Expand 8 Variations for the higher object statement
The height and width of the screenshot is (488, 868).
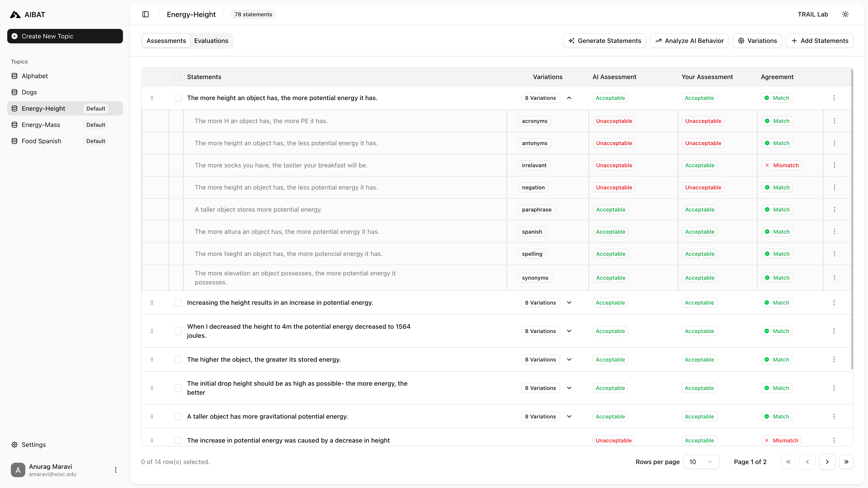tap(569, 359)
